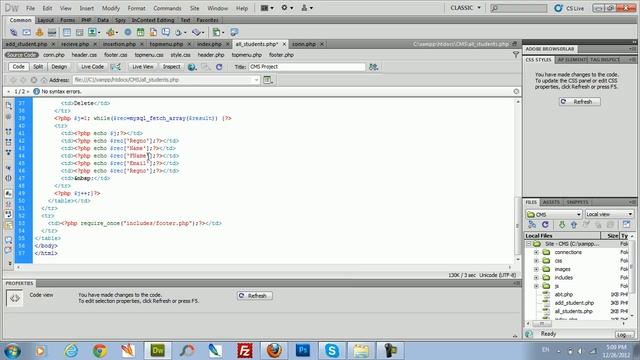Click the search box at top right

pyautogui.click(x=518, y=8)
